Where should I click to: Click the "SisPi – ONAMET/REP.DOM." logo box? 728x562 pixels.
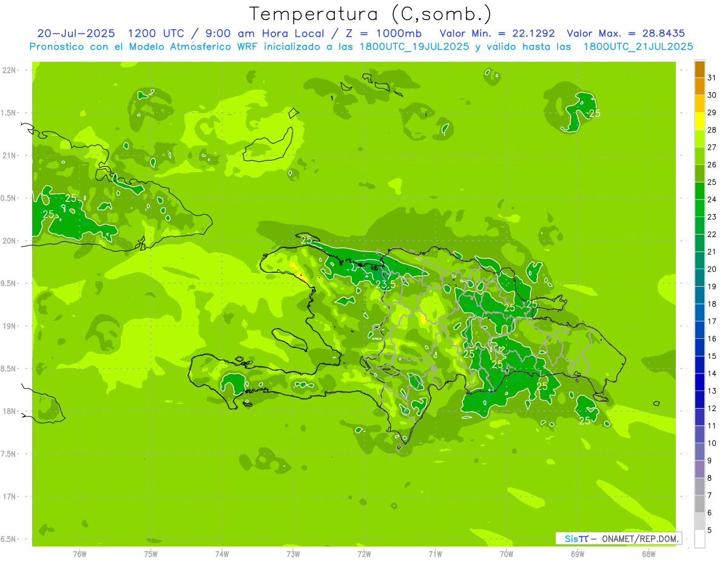click(619, 538)
